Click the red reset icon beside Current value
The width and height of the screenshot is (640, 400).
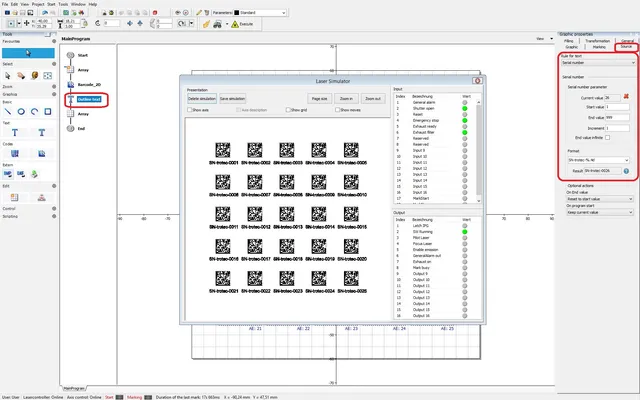click(625, 96)
